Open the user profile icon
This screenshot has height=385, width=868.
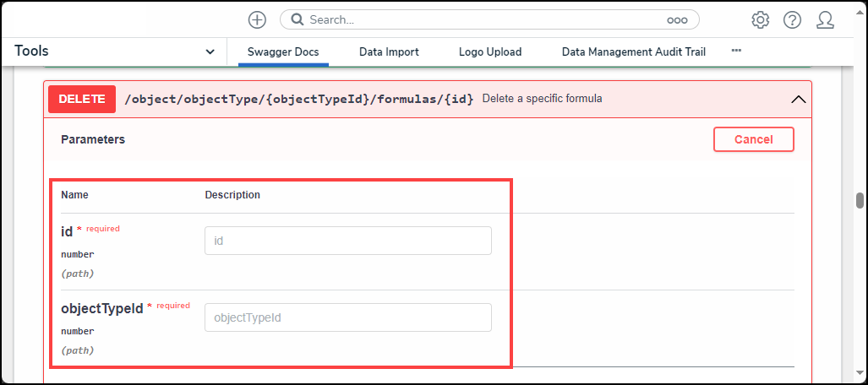(x=825, y=19)
